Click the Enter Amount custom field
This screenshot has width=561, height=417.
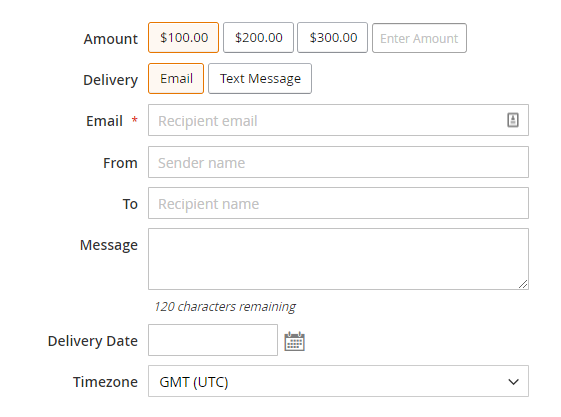click(419, 38)
